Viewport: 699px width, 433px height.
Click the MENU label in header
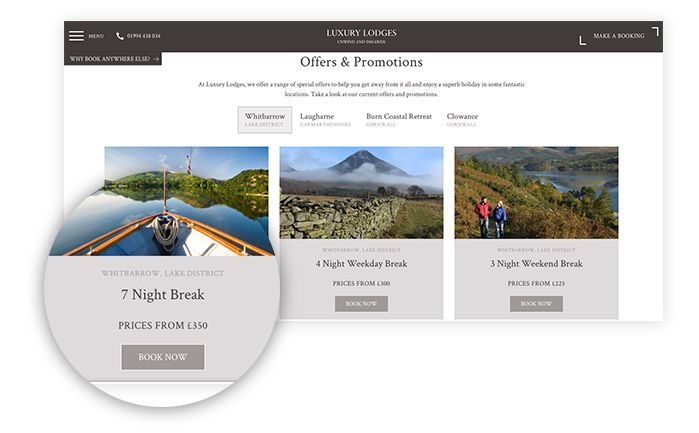96,36
